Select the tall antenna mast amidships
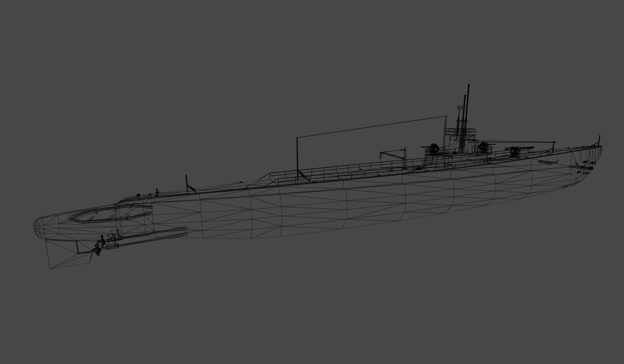Screen dimensions: 624x364 tap(297, 158)
